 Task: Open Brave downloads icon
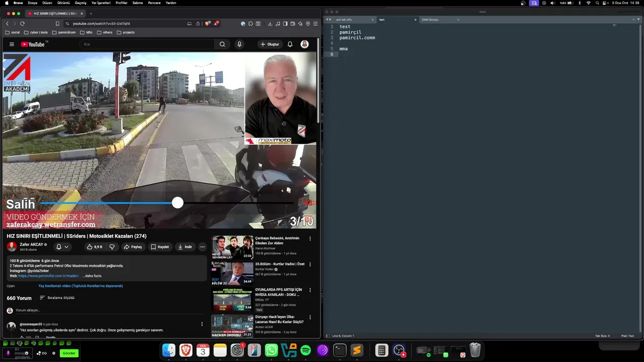click(270, 24)
